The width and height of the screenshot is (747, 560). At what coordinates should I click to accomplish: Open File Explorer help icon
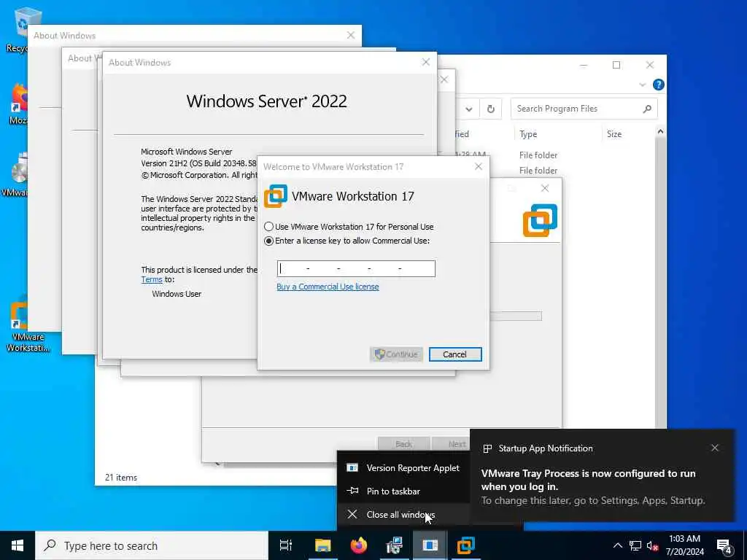pos(659,85)
